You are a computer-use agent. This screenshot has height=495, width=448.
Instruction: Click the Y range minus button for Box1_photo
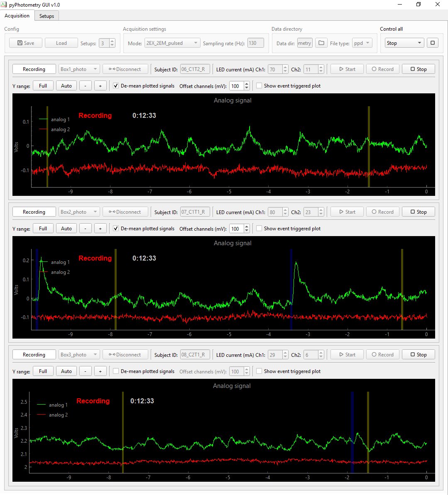click(85, 85)
